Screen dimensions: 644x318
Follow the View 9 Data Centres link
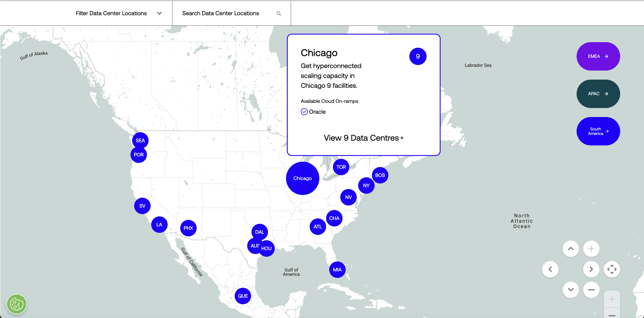click(x=363, y=138)
